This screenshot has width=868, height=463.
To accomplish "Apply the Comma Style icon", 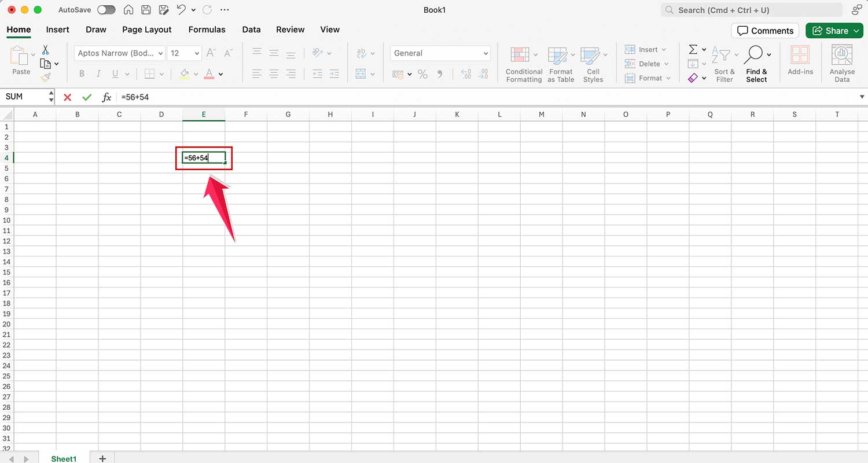I will click(439, 74).
